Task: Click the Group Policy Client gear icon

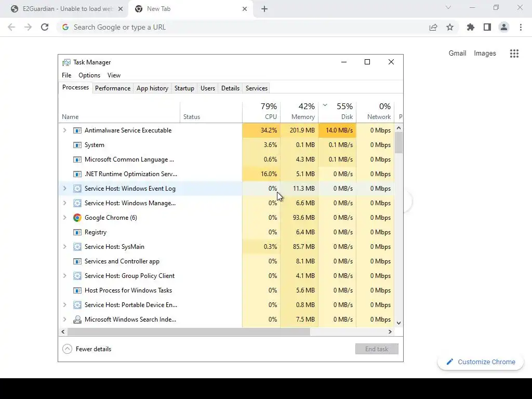Action: click(x=77, y=276)
